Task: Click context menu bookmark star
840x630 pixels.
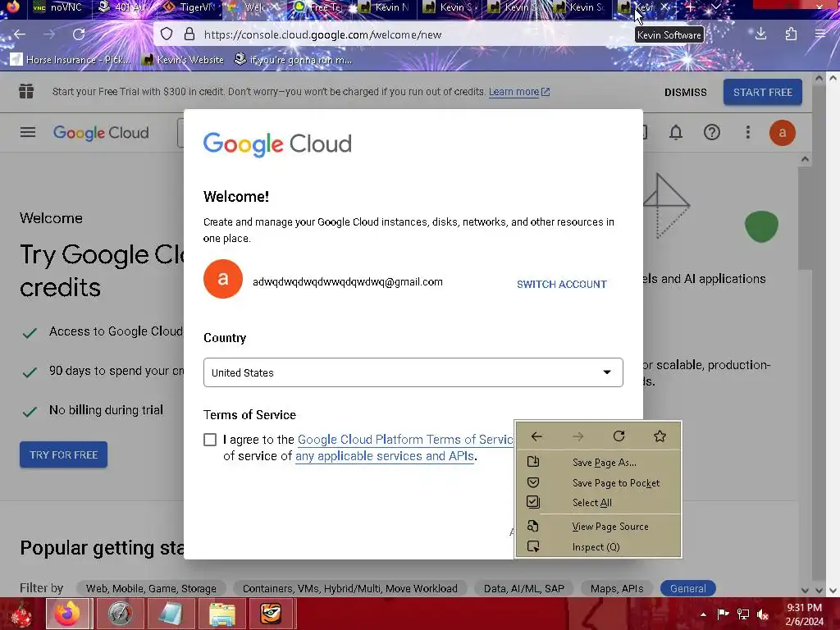Action: point(660,436)
